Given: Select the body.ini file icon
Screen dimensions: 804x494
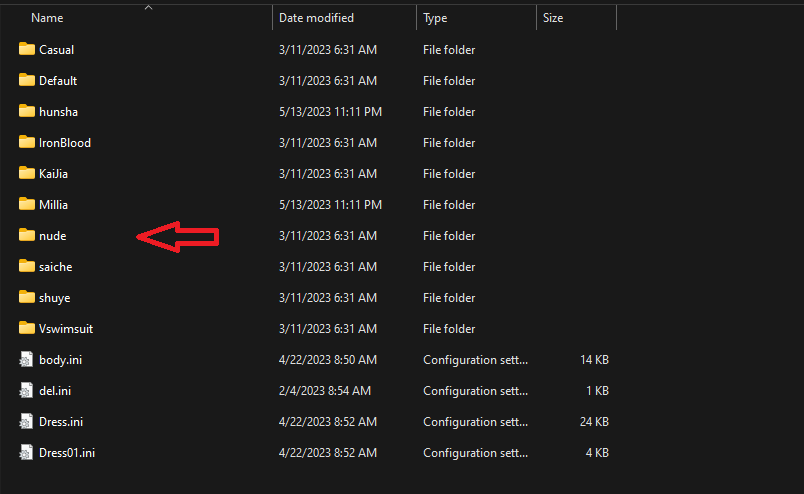Looking at the screenshot, I should click(26, 360).
